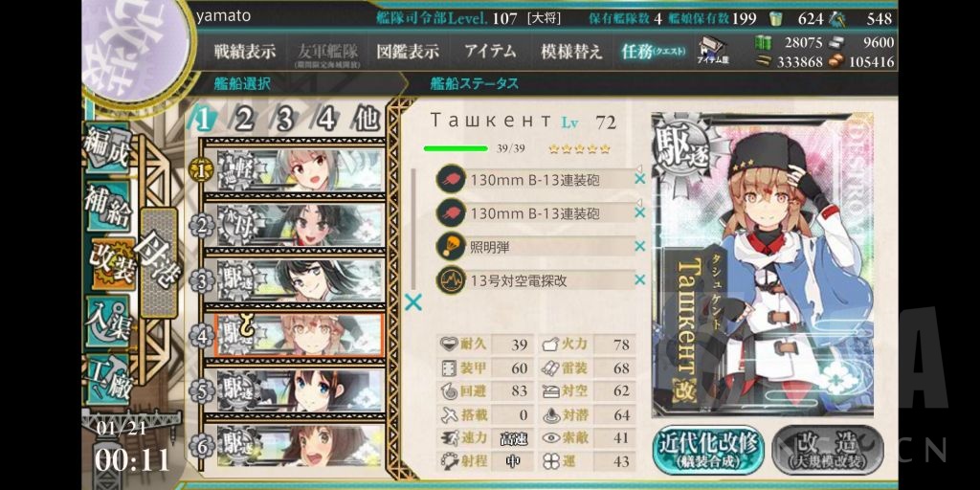The width and height of the screenshot is (980, 490).
Task: Select the 入渠 docking side icon
Action: 107,320
